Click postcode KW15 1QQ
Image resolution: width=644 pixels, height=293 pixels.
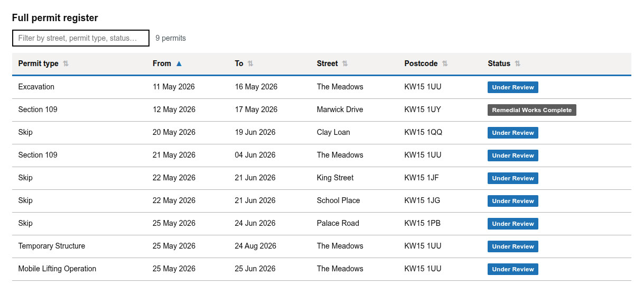click(423, 132)
